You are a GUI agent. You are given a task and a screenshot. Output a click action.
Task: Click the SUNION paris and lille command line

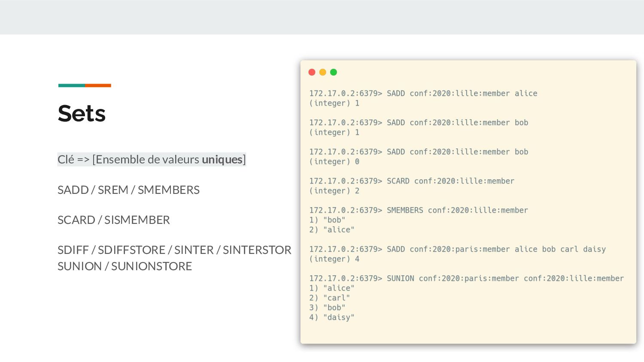click(466, 278)
